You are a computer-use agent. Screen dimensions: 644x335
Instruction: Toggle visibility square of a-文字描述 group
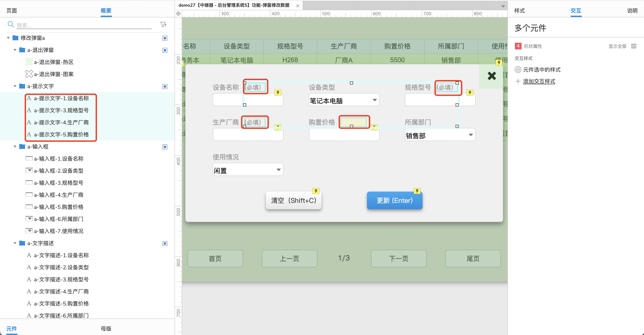165,244
